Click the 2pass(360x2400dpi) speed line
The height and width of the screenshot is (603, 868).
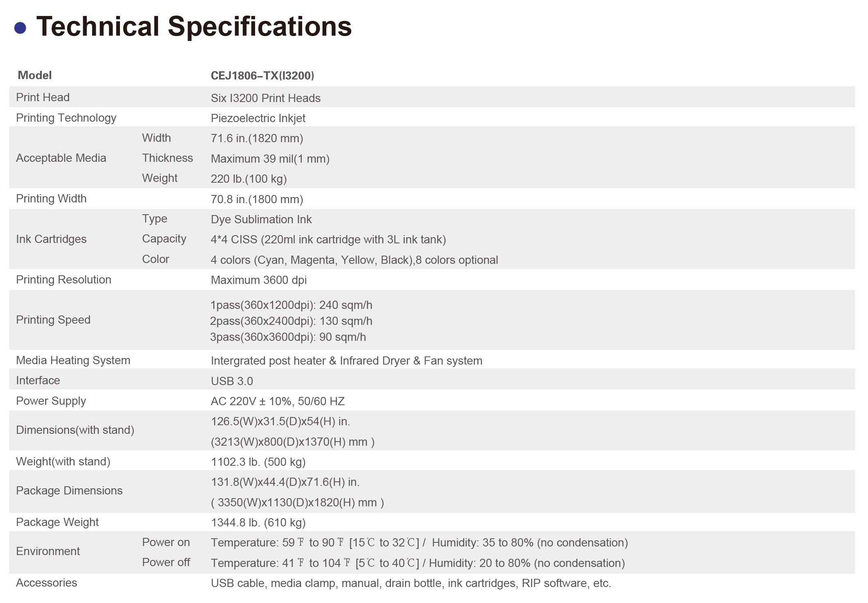point(291,321)
